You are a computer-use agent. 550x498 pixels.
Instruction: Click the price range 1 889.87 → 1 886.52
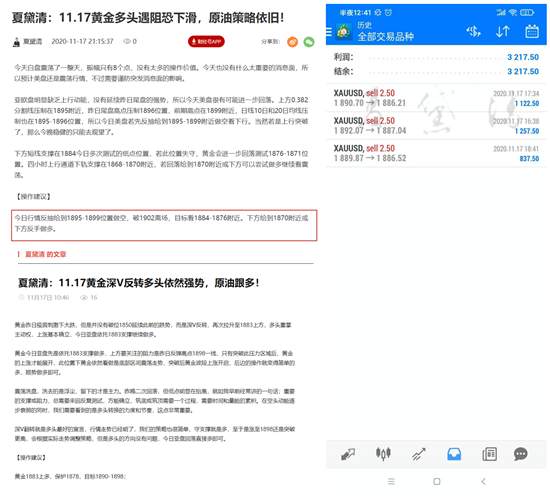pyautogui.click(x=370, y=158)
